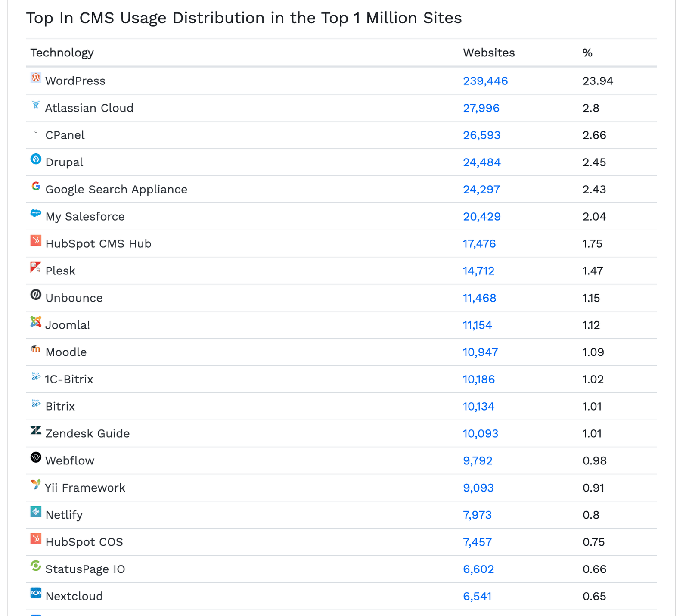Click the Joomla! logo icon
This screenshot has height=616, width=689.
point(36,322)
